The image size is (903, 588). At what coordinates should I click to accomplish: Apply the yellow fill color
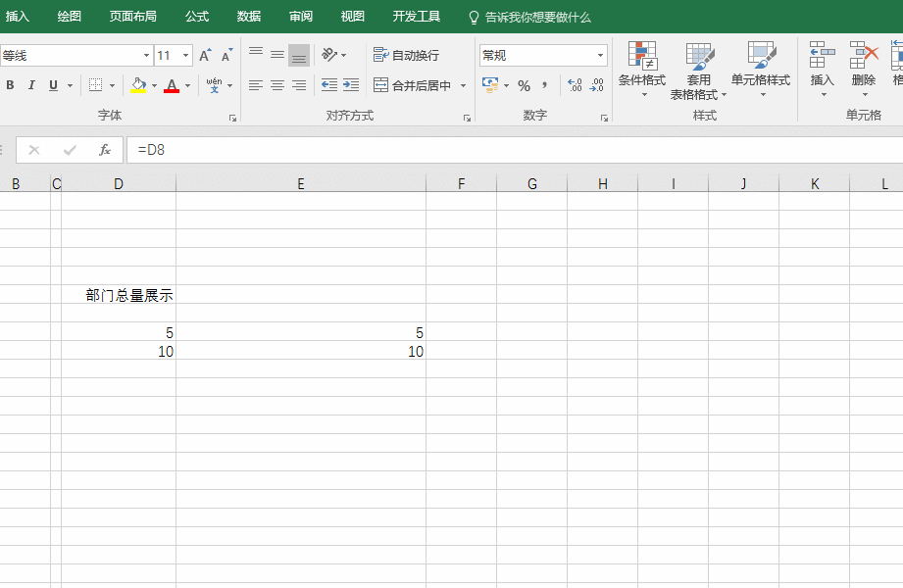(x=138, y=85)
